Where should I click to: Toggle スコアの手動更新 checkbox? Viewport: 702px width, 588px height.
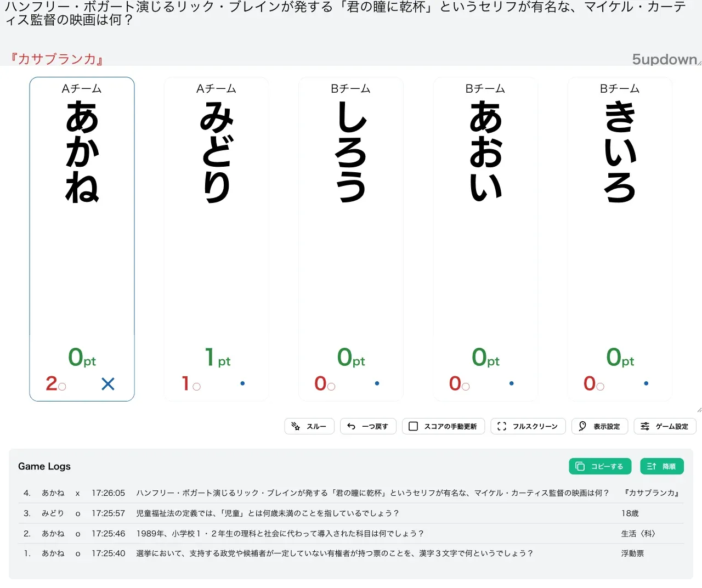[443, 426]
